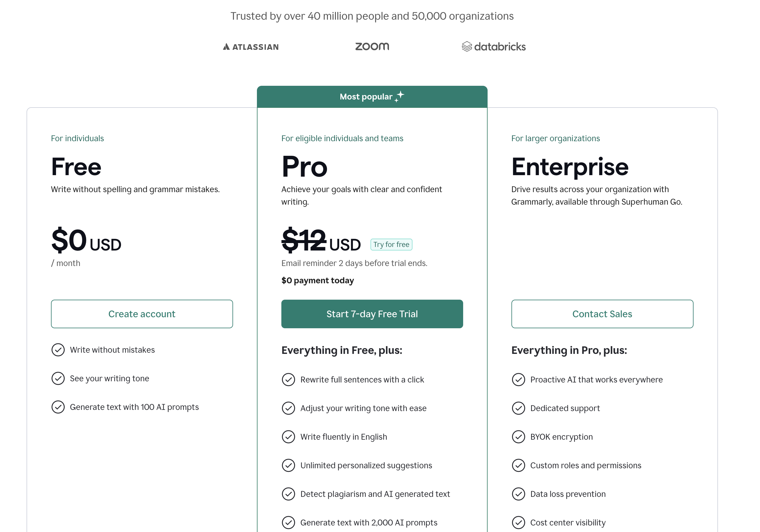Click the sparkle icon beside Most popular

pyautogui.click(x=400, y=97)
